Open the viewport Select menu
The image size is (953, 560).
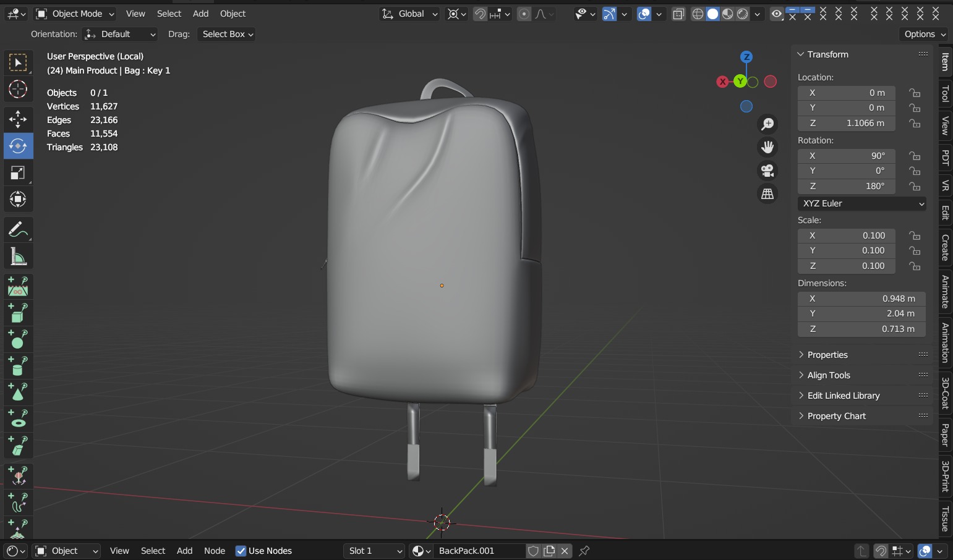(169, 14)
